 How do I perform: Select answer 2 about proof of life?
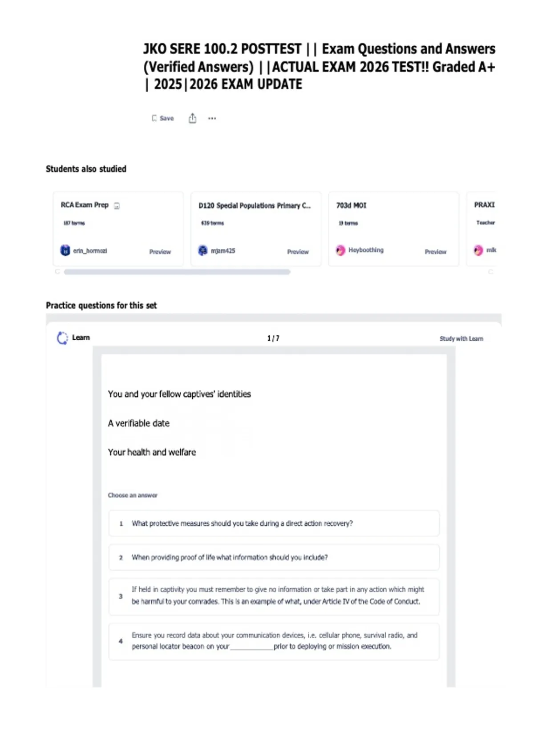click(x=274, y=557)
